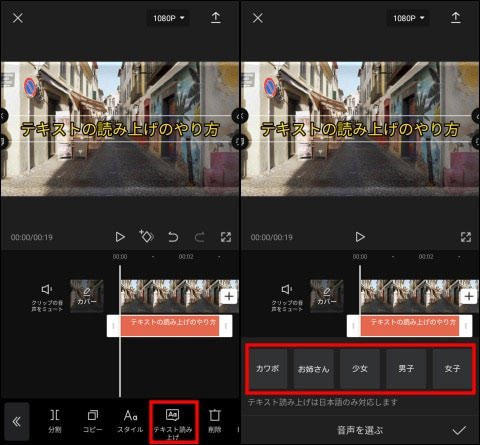Grab the right trim handle of left text clip
The image size is (480, 445).
click(x=226, y=326)
